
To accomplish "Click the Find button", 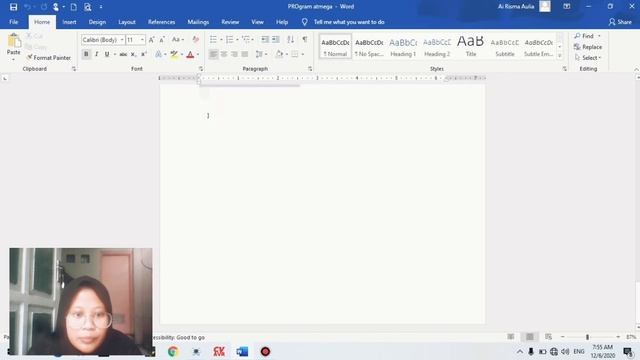I will [584, 36].
